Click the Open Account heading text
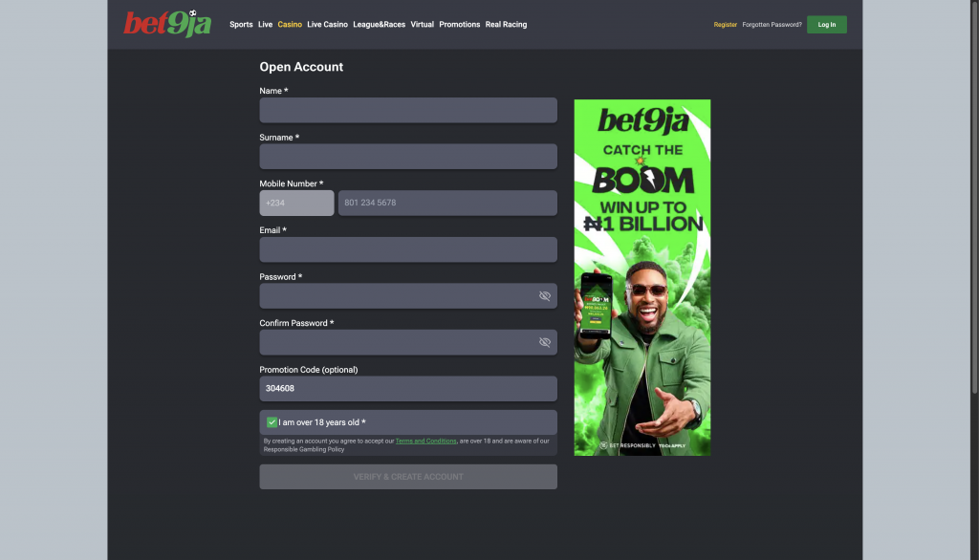The image size is (979, 560). (x=301, y=67)
